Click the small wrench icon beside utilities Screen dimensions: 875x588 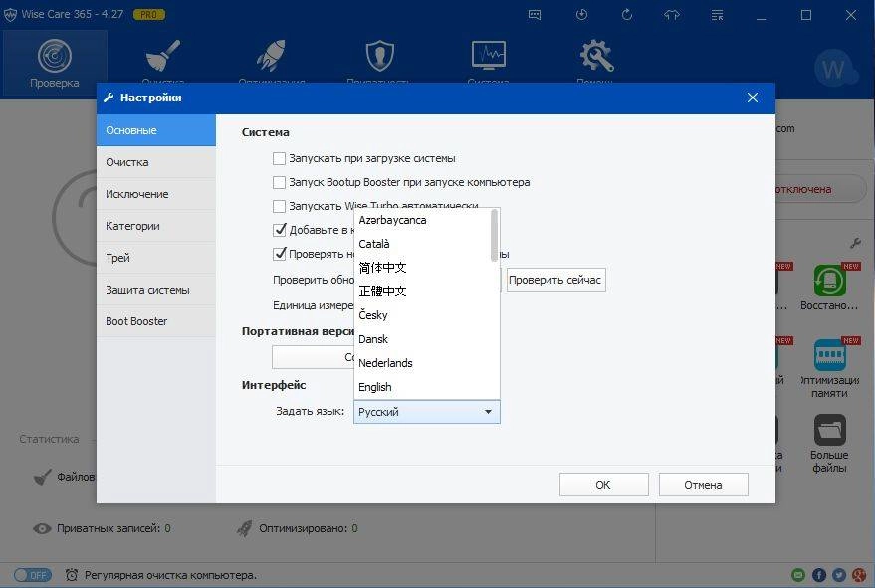[x=855, y=243]
